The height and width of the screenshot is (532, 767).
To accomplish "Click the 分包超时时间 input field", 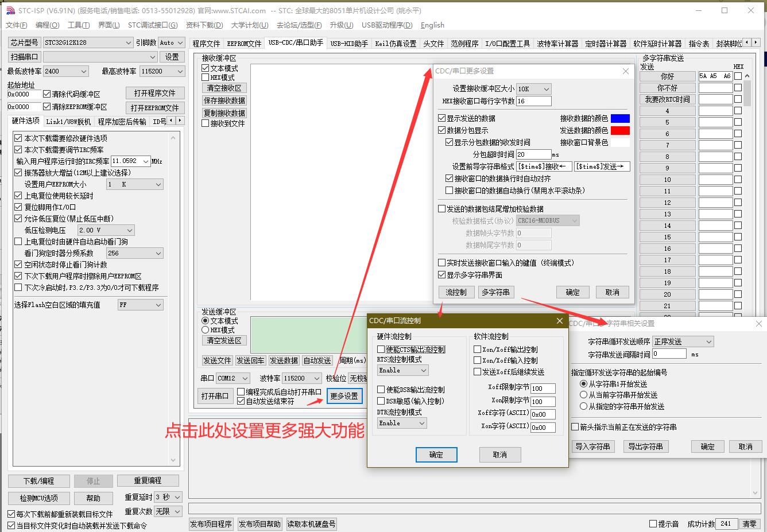I will (533, 154).
